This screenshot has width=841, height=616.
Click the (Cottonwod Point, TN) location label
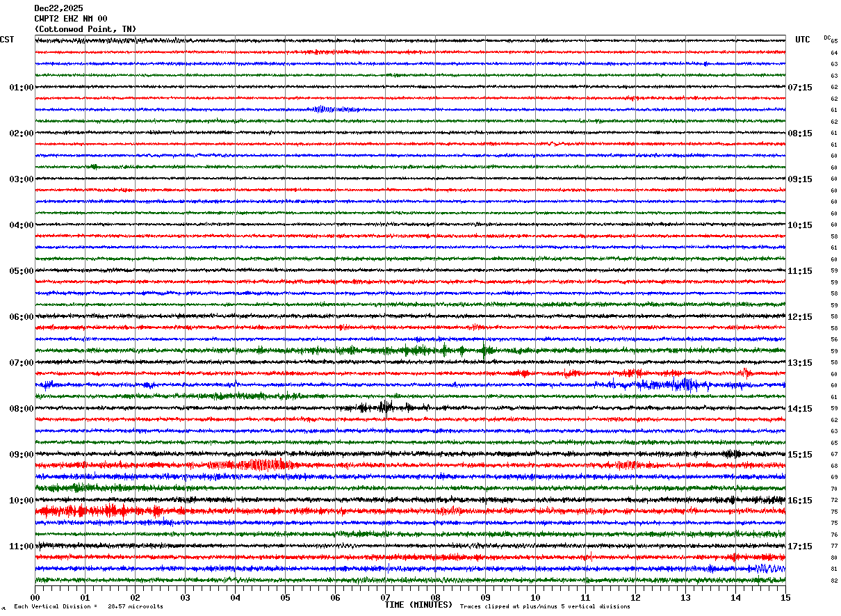click(85, 29)
